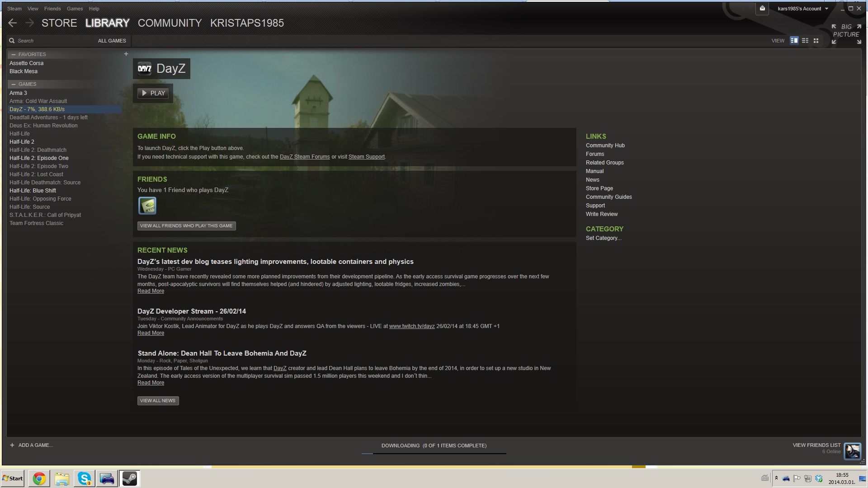This screenshot has width=868, height=488.
Task: Open the Friends menu
Action: (52, 9)
